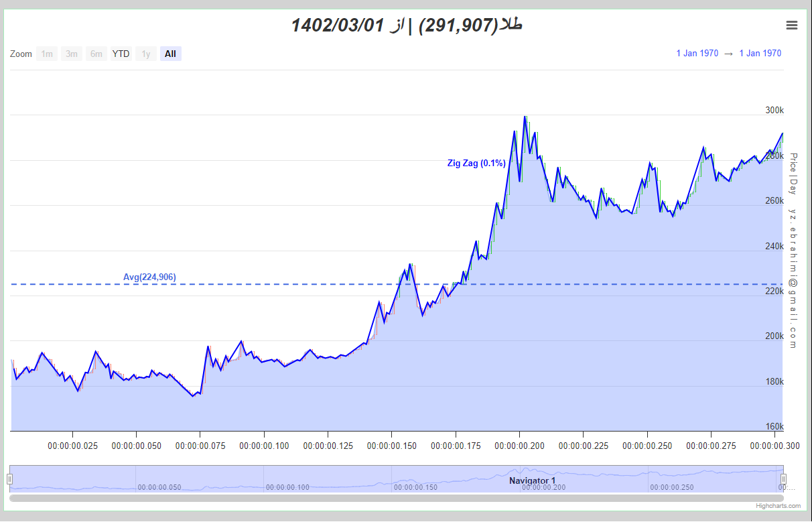The image size is (812, 522).
Task: Click the chart title containing 1402/03/01
Action: pos(407,25)
